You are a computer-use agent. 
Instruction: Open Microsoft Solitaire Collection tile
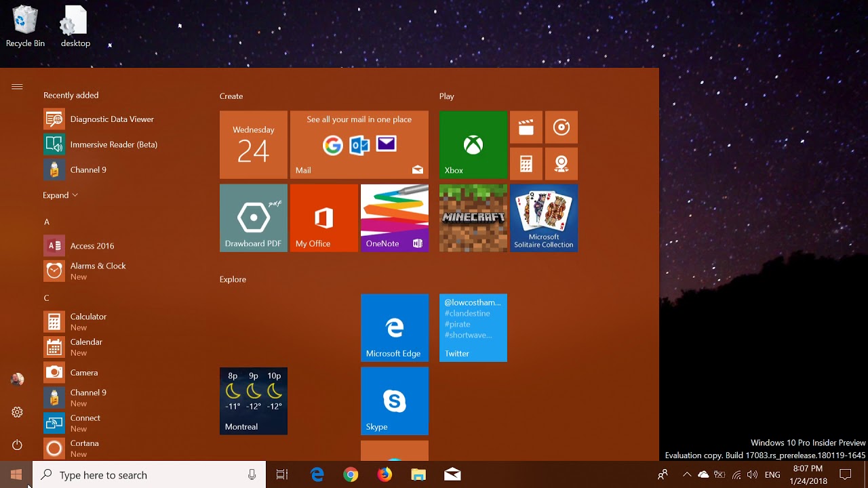pyautogui.click(x=544, y=218)
